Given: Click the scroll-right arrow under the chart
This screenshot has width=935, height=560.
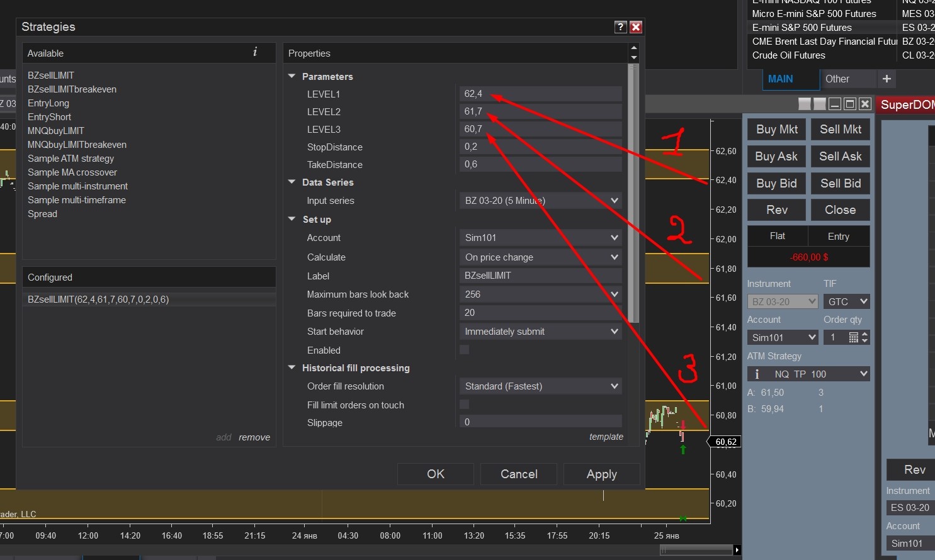Looking at the screenshot, I should pos(737,550).
